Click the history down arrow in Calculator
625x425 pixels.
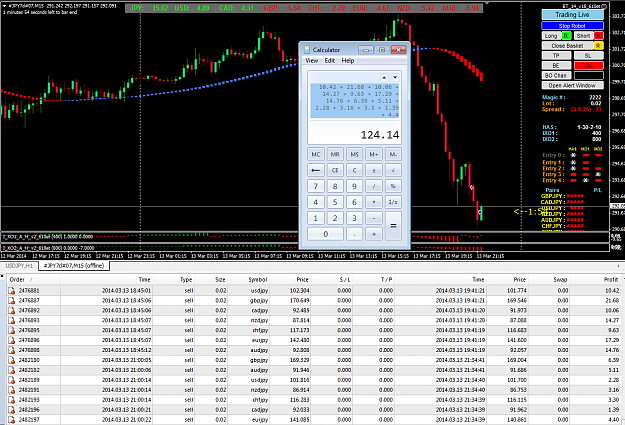[395, 77]
